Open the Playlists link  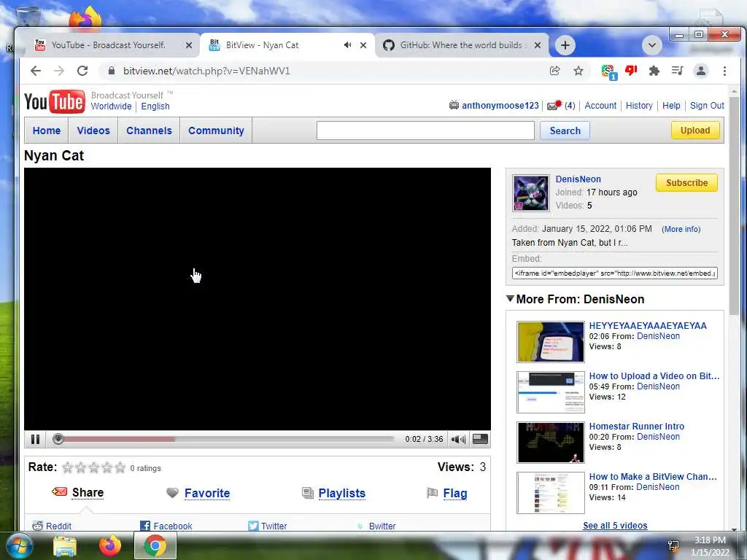(342, 493)
